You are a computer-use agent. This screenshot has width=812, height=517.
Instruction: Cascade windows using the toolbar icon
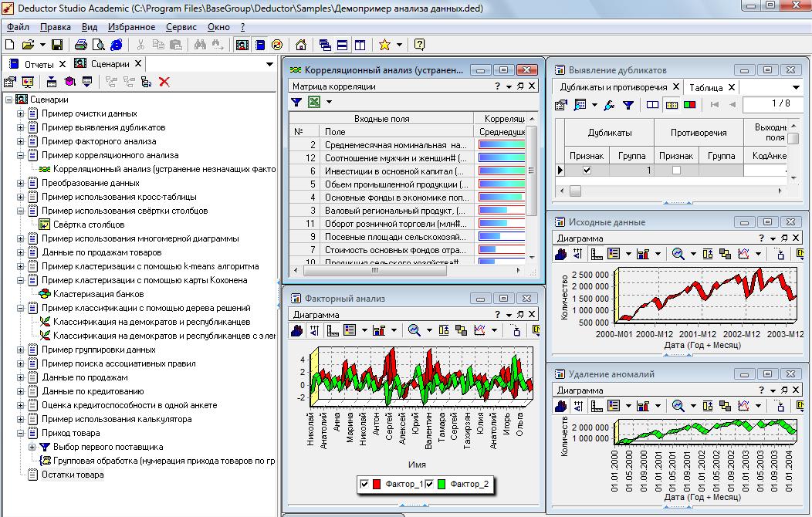point(325,45)
